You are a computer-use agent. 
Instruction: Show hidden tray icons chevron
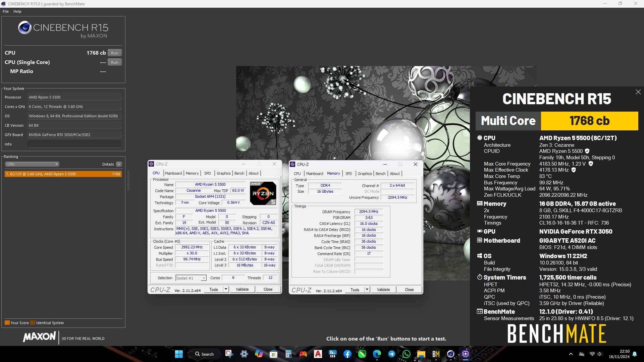[x=571, y=354]
